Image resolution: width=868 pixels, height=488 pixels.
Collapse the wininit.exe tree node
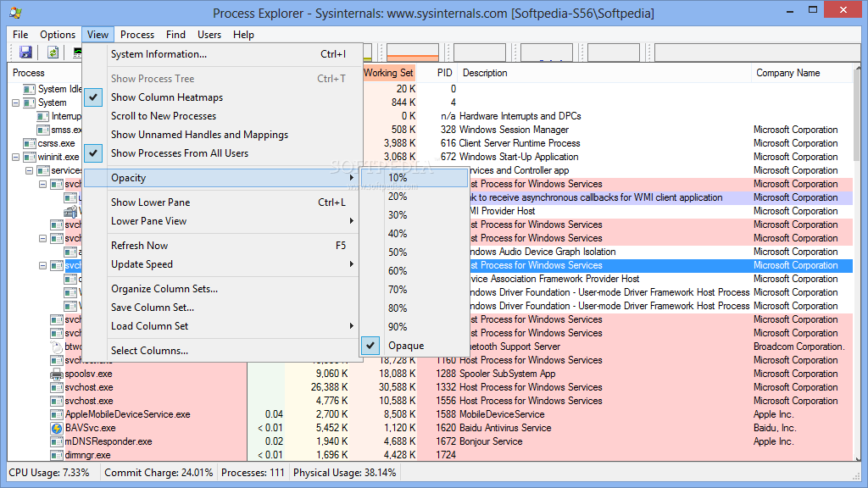pos(15,157)
